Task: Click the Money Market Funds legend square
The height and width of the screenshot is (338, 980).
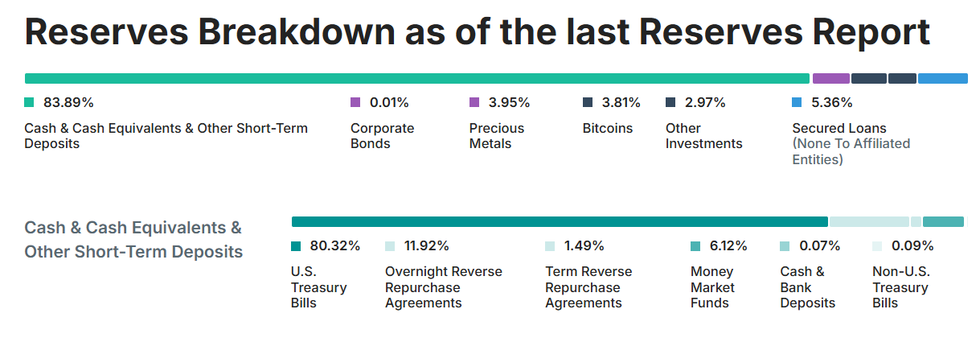Action: click(695, 245)
